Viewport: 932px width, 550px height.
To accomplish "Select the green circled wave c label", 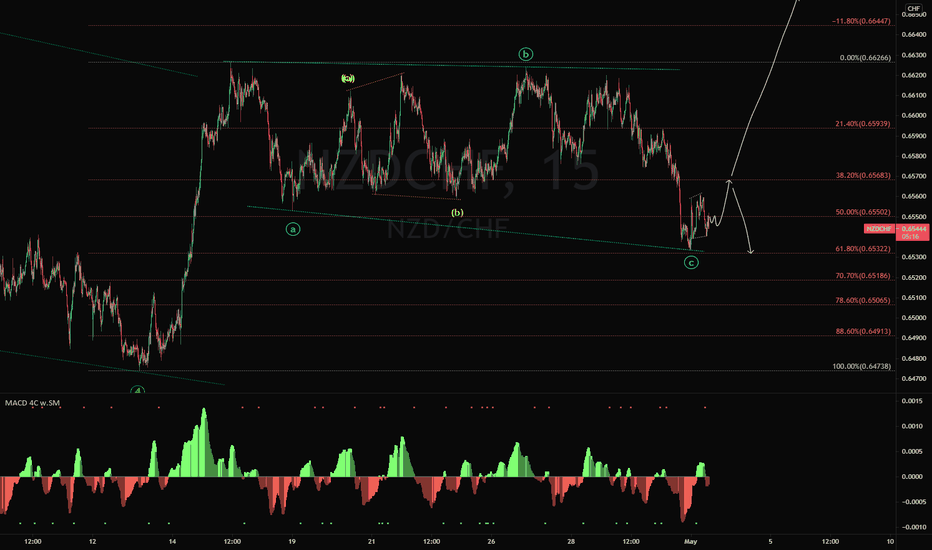I will [691, 262].
